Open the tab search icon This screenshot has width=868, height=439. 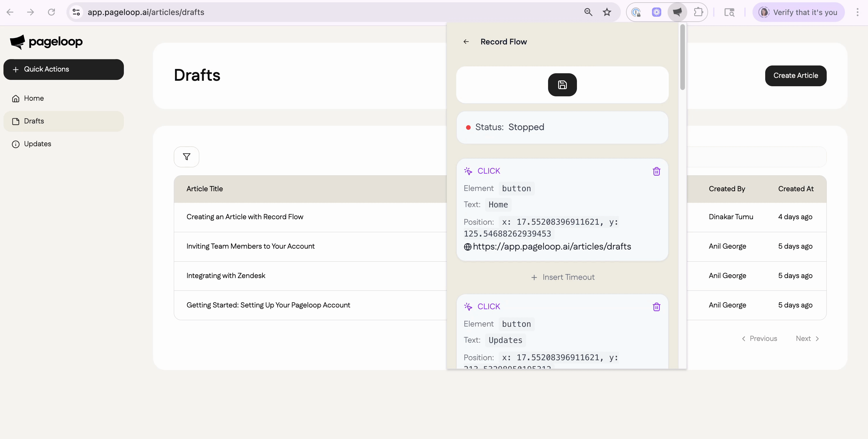pos(729,12)
